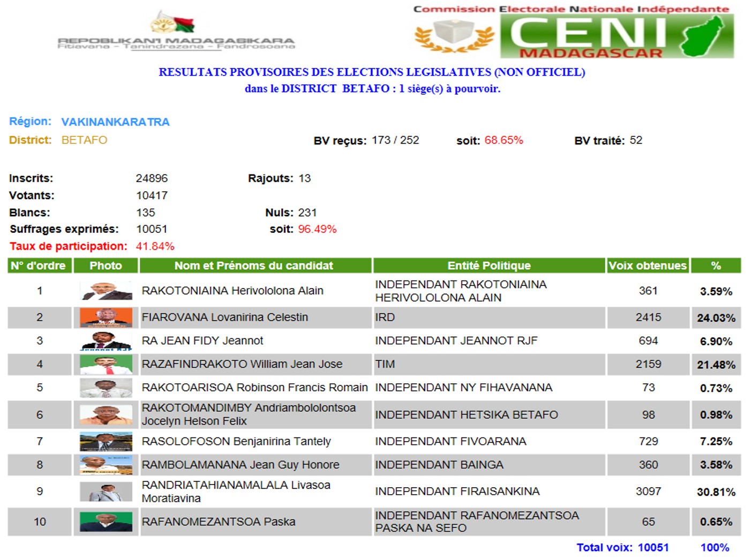Click entity 'INDEPENDANT FIRAISANKINA'
The image size is (752, 560).
457,491
